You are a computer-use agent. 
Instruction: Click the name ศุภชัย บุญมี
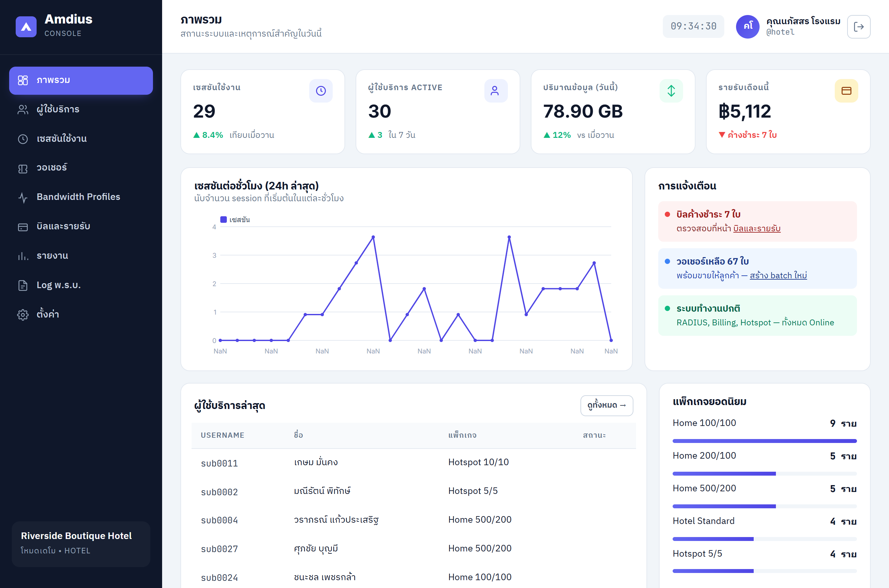point(315,548)
